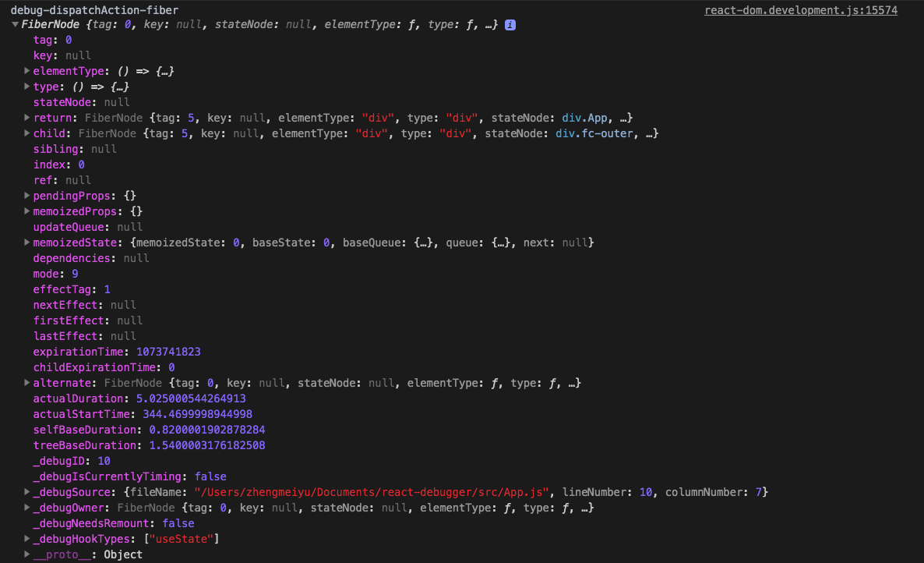Click the index: 0 property row
924x563 pixels.
(59, 165)
